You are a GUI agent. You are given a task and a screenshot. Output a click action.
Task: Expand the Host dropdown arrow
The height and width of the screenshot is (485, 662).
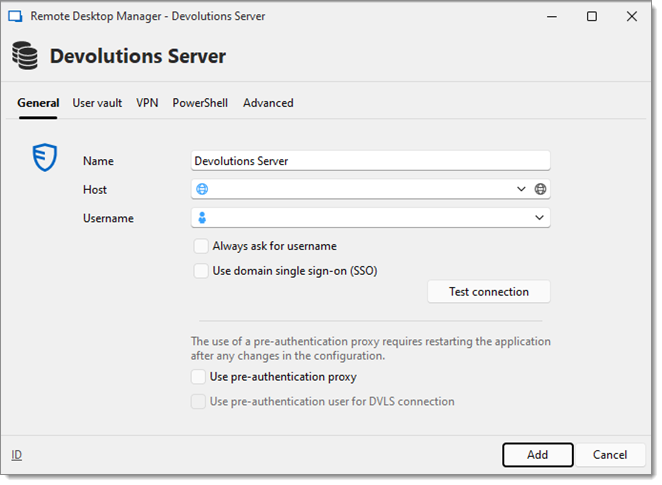[x=521, y=189]
